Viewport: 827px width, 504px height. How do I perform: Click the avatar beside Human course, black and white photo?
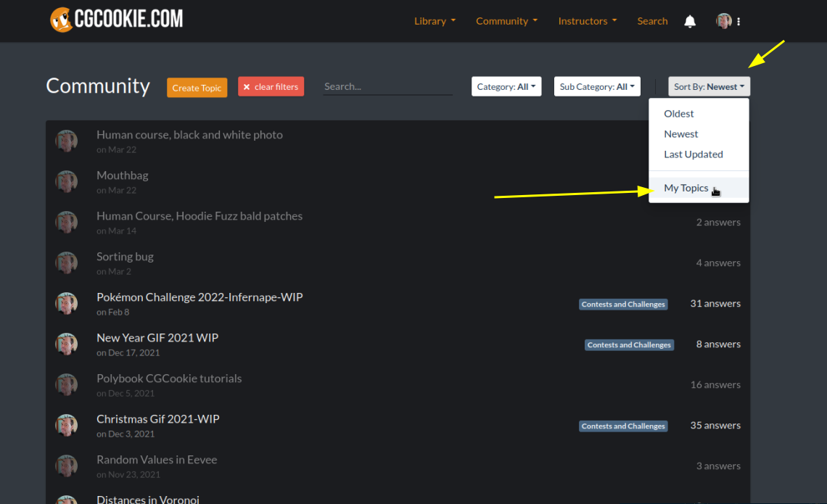click(67, 141)
